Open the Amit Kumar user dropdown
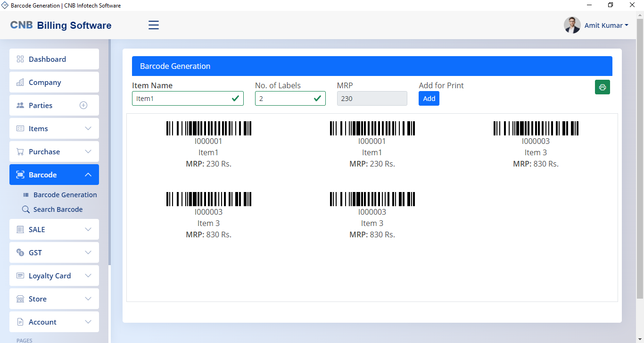Image resolution: width=644 pixels, height=343 pixels. click(606, 25)
